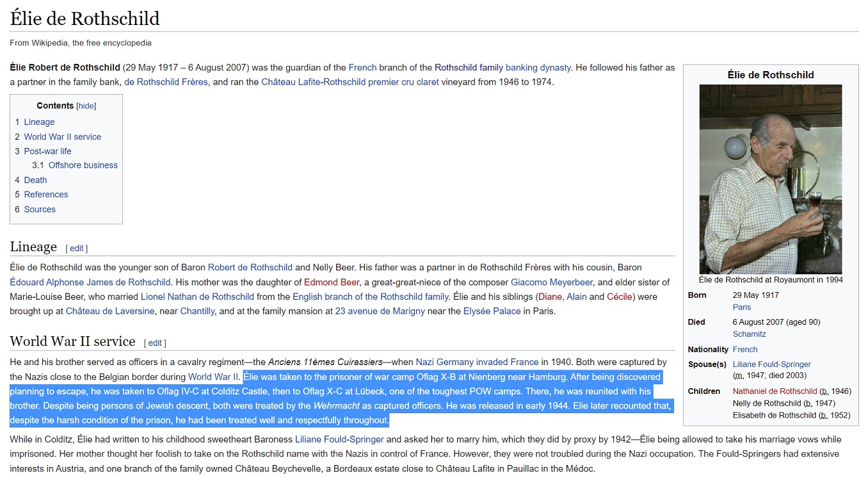This screenshot has height=490, width=868.
Task: Collapse the Contents box using hide
Action: pos(86,106)
